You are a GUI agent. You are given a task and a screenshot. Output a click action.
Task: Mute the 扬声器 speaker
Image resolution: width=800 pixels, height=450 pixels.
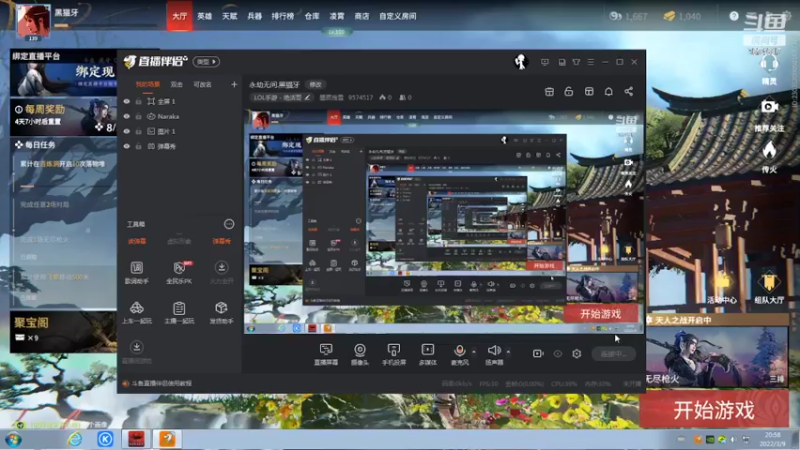tap(494, 354)
